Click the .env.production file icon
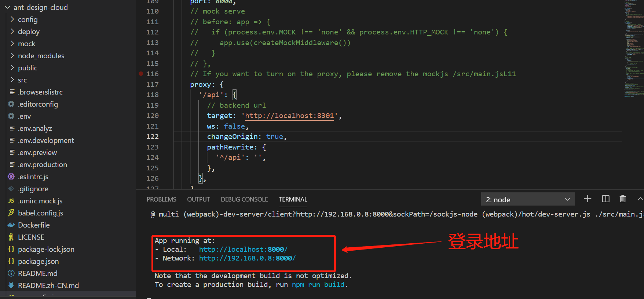Viewport: 644px width, 299px height. coord(12,165)
